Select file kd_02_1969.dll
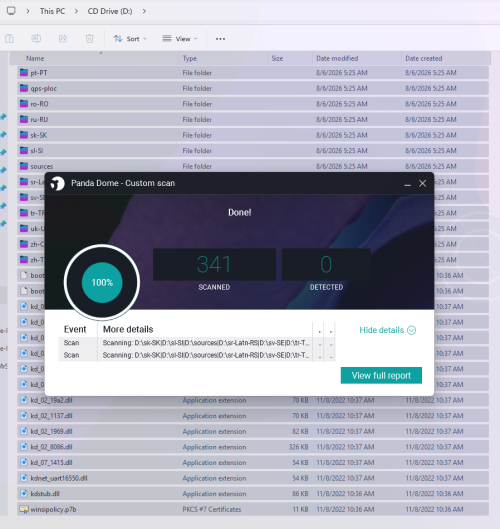 253,431
